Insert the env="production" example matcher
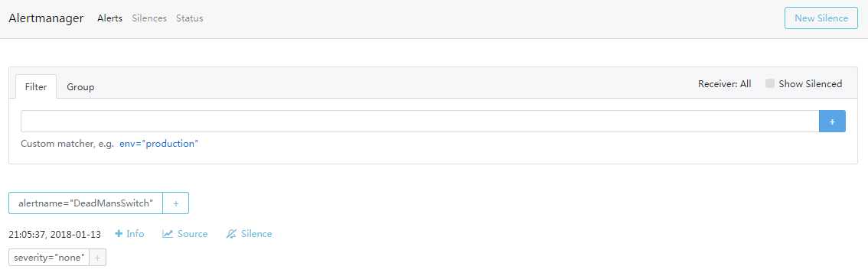The height and width of the screenshot is (276, 868). point(159,144)
